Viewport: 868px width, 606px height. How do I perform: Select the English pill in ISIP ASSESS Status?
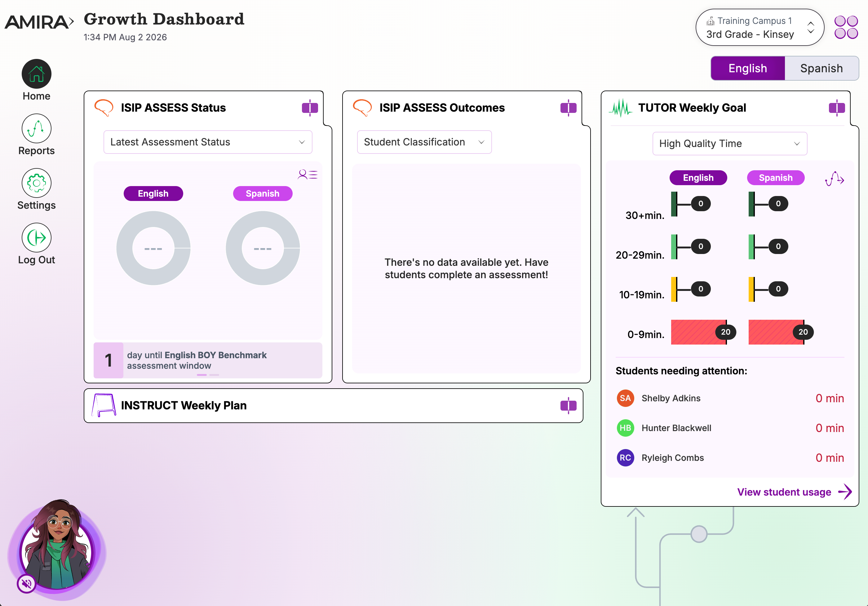pyautogui.click(x=153, y=194)
